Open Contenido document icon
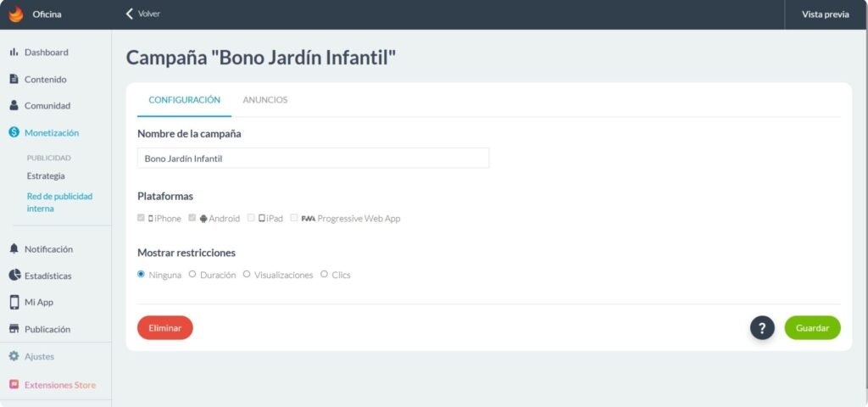This screenshot has width=868, height=407. (14, 79)
